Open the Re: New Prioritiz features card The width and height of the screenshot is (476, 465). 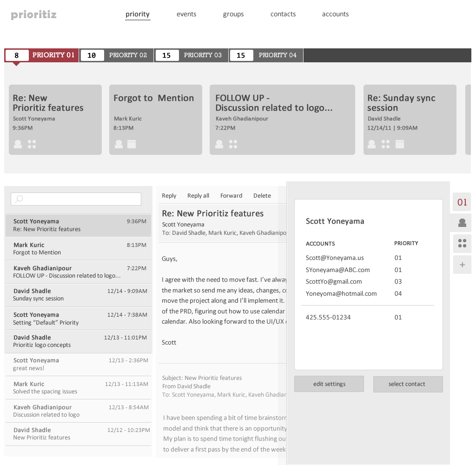click(x=55, y=120)
